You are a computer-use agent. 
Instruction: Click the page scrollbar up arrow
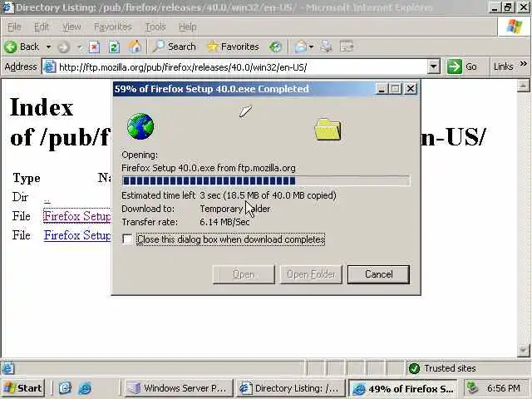(523, 85)
